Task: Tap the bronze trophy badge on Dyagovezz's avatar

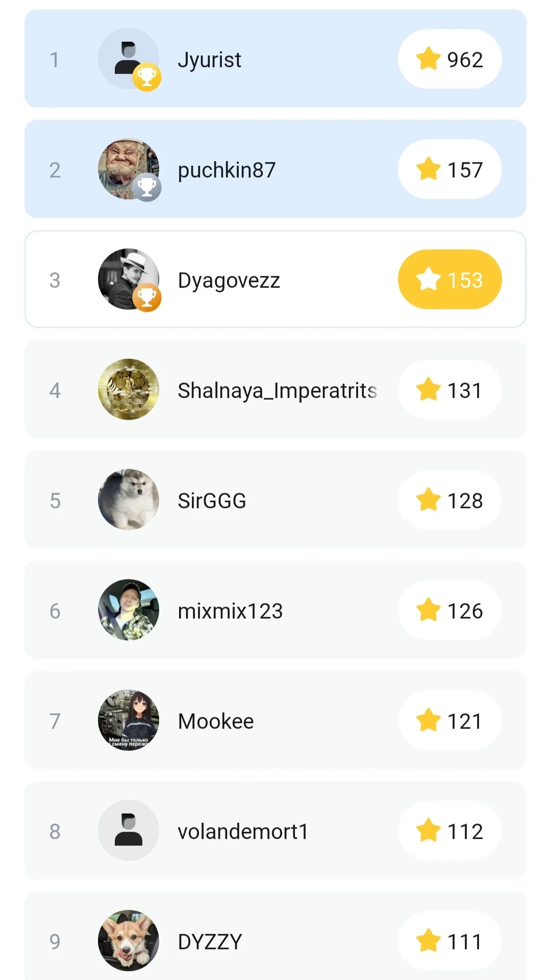Action: tap(147, 298)
